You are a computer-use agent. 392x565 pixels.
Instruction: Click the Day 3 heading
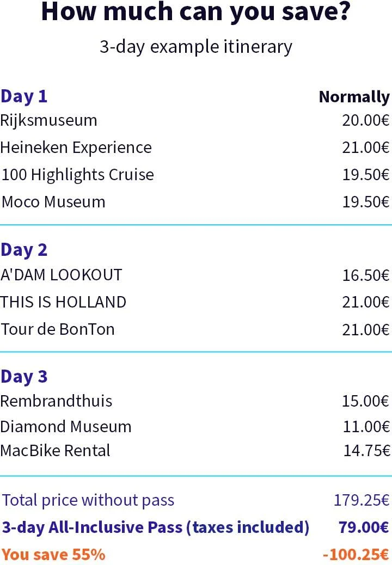tap(24, 376)
